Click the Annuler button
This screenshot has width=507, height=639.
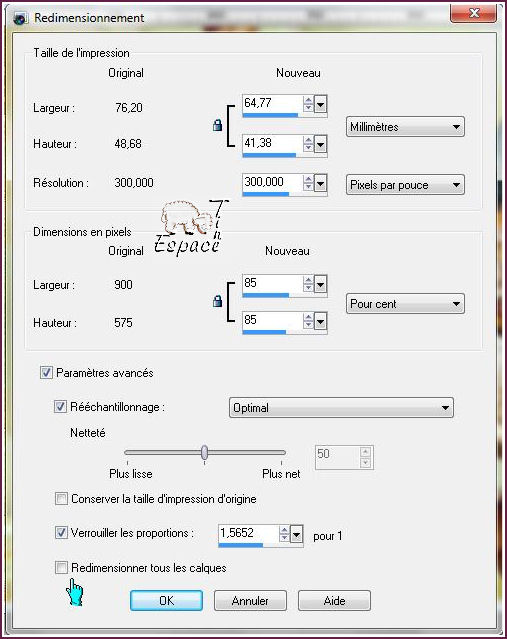point(250,601)
